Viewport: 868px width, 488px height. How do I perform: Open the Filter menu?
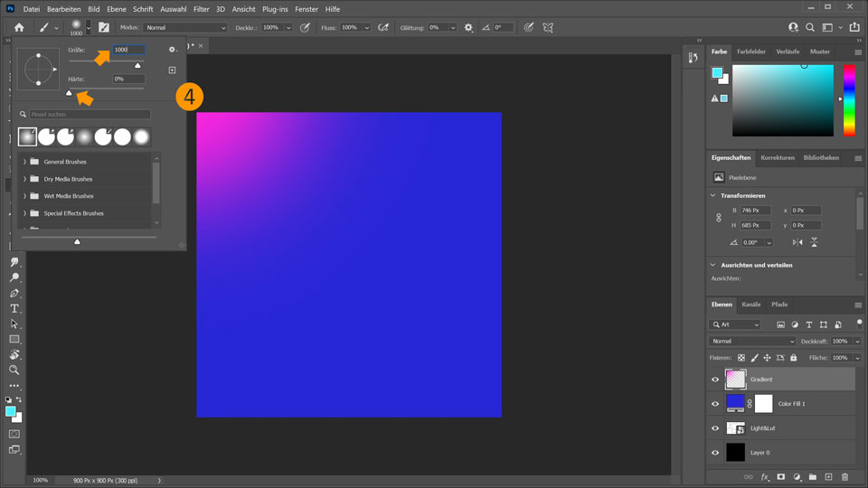point(201,9)
